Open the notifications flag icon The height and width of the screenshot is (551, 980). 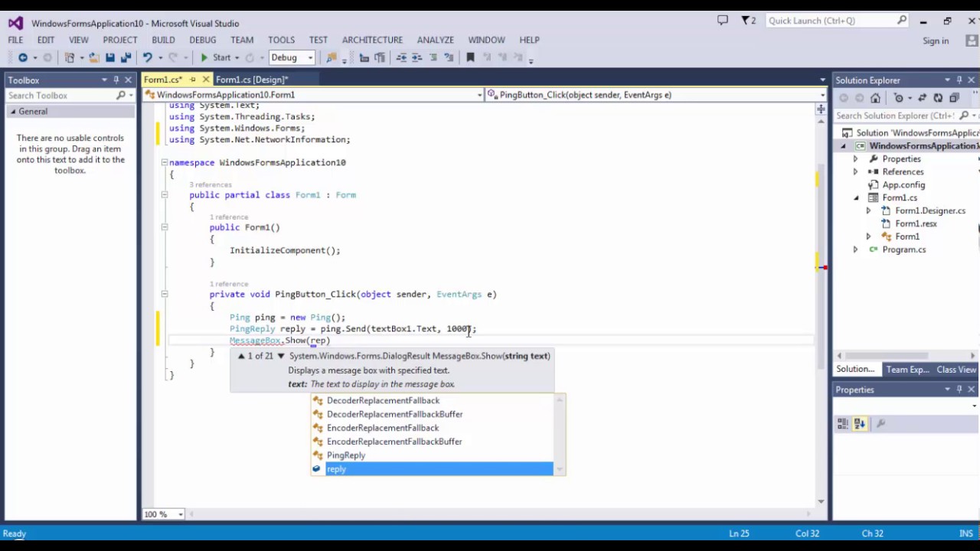[746, 21]
